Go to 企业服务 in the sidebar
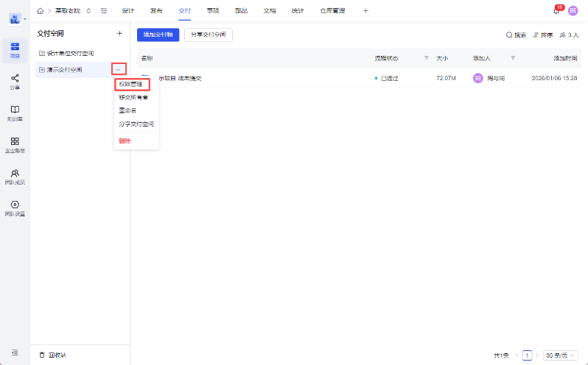The height and width of the screenshot is (365, 588). pyautogui.click(x=15, y=144)
